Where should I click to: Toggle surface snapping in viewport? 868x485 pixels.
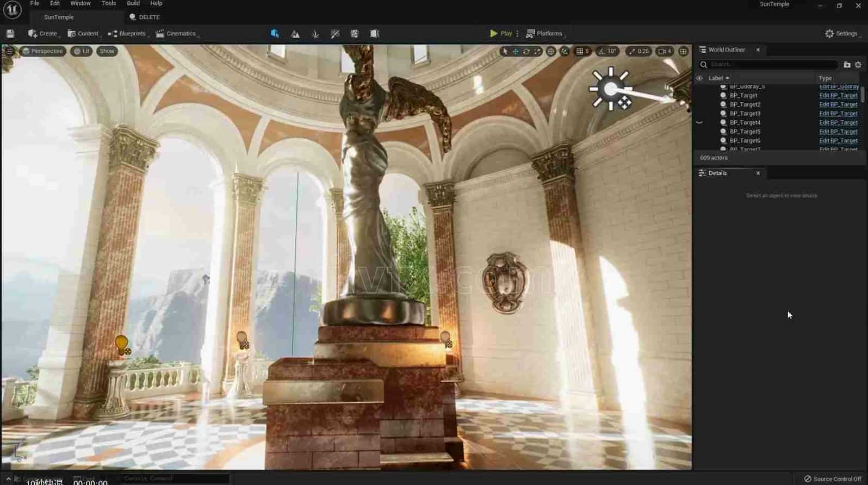pyautogui.click(x=565, y=51)
